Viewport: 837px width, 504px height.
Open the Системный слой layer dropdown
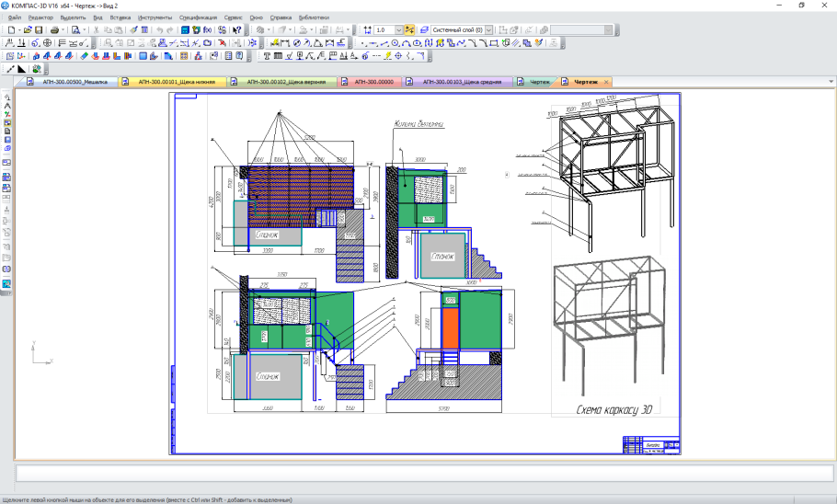pos(490,30)
